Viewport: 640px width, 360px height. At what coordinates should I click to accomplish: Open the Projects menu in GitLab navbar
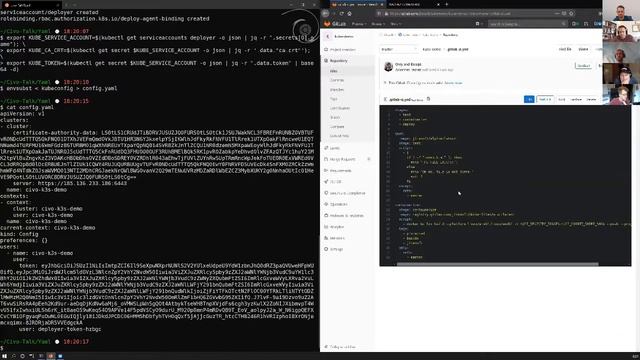click(359, 24)
